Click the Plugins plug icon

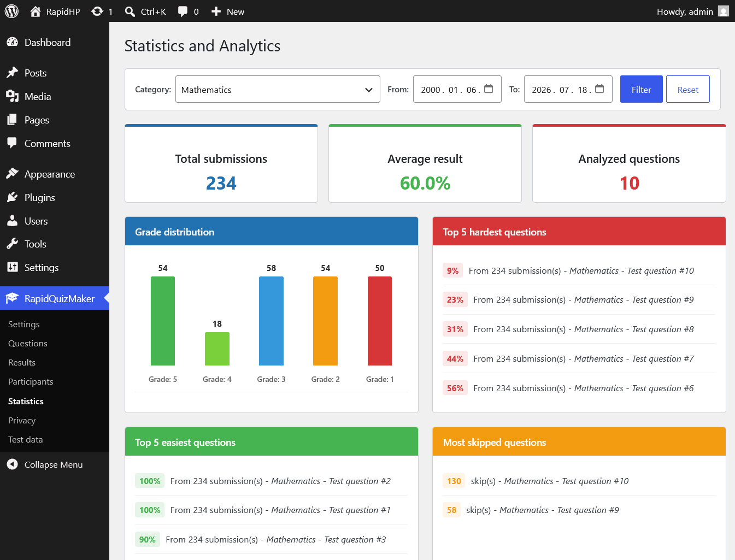12,197
